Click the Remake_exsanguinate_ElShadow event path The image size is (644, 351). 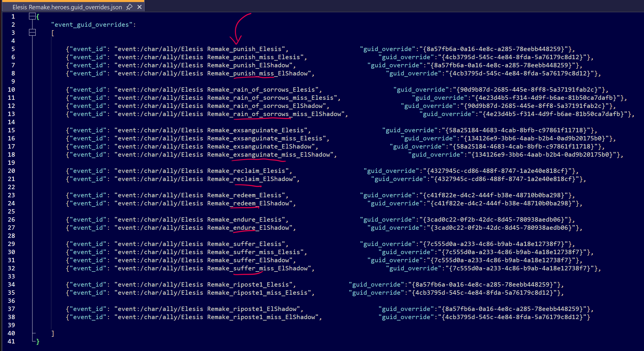point(215,146)
